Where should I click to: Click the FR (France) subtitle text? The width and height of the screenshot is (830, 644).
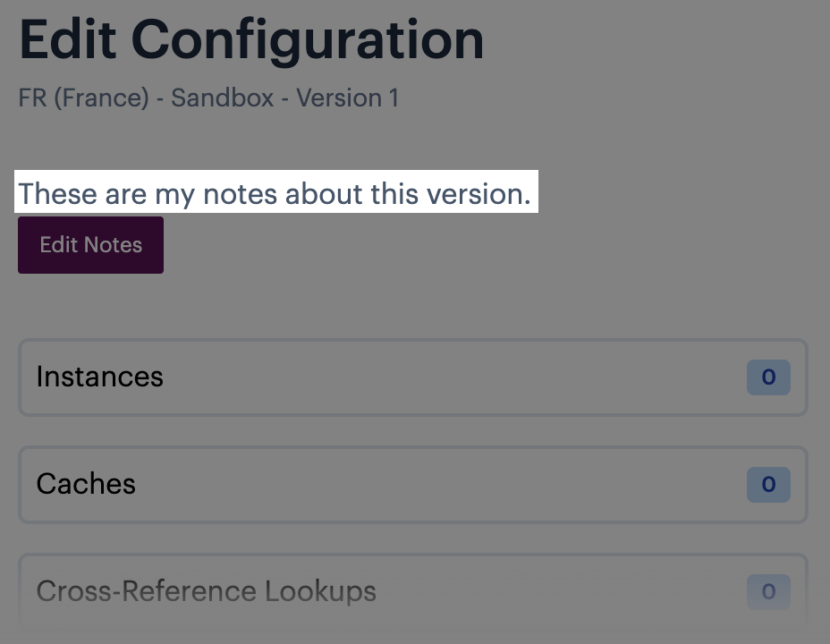[83, 97]
